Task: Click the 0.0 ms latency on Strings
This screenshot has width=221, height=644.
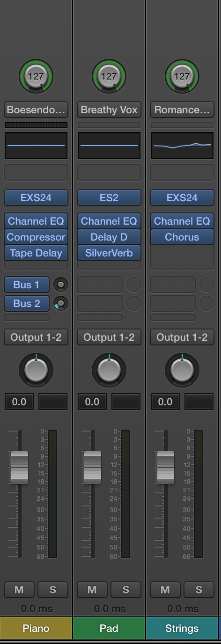Action: 182,609
